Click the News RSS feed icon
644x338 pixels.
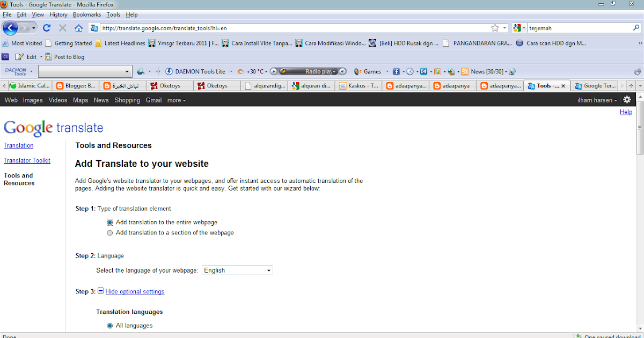(x=465, y=71)
